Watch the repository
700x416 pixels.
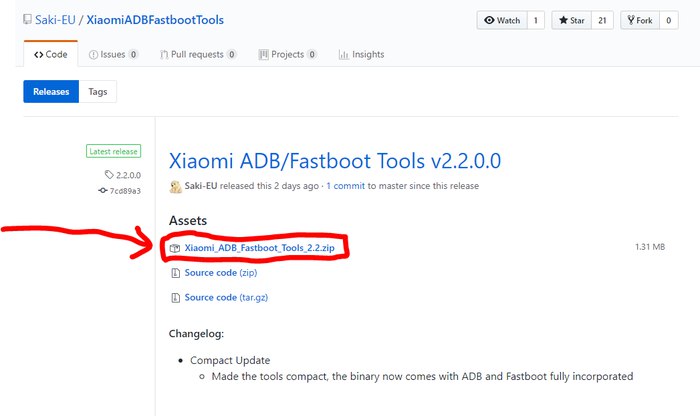[501, 20]
